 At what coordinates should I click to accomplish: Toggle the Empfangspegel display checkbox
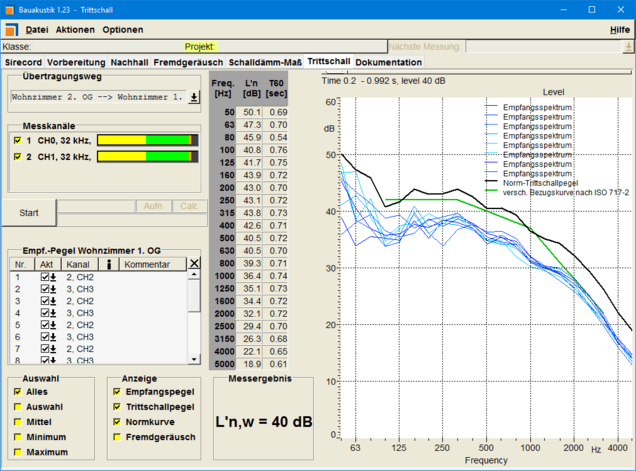(x=117, y=391)
